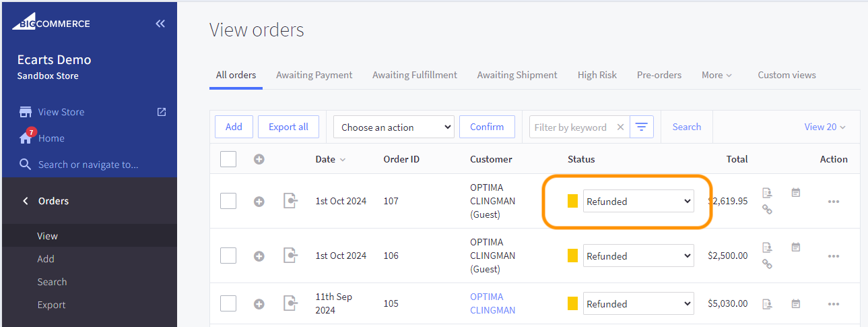868x327 pixels.
Task: Switch to Awaiting Shipment tab
Action: (x=517, y=75)
